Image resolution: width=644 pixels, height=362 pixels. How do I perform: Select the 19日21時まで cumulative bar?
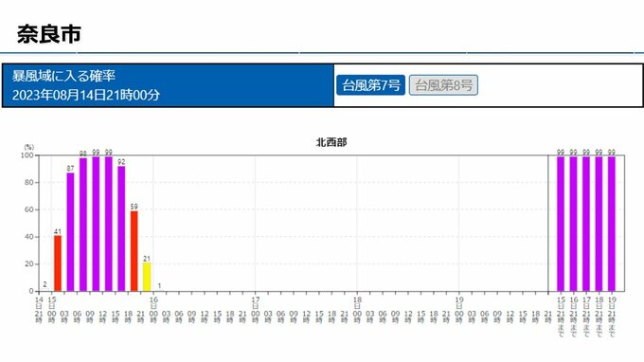coord(612,224)
